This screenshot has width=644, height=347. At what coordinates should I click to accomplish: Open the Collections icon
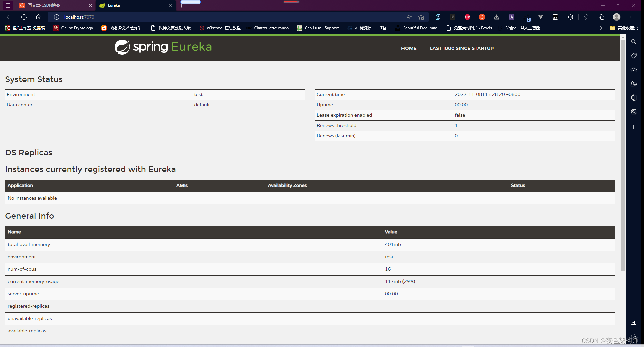point(601,17)
